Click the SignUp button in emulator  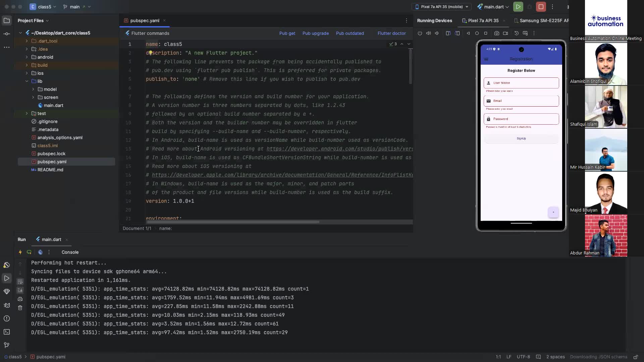click(521, 138)
